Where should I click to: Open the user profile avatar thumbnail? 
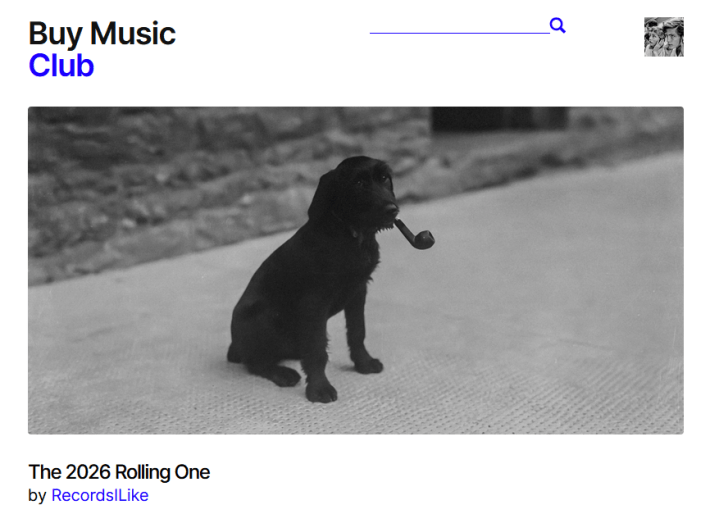coord(664,37)
